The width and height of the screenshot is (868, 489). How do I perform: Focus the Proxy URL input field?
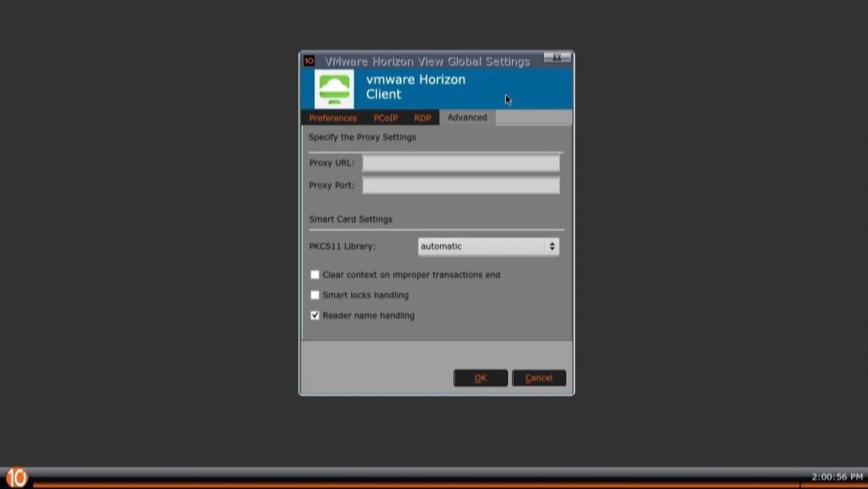click(460, 163)
